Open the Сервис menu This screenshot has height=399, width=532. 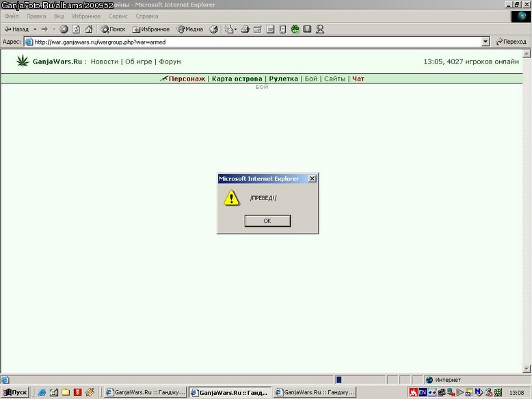coord(118,16)
